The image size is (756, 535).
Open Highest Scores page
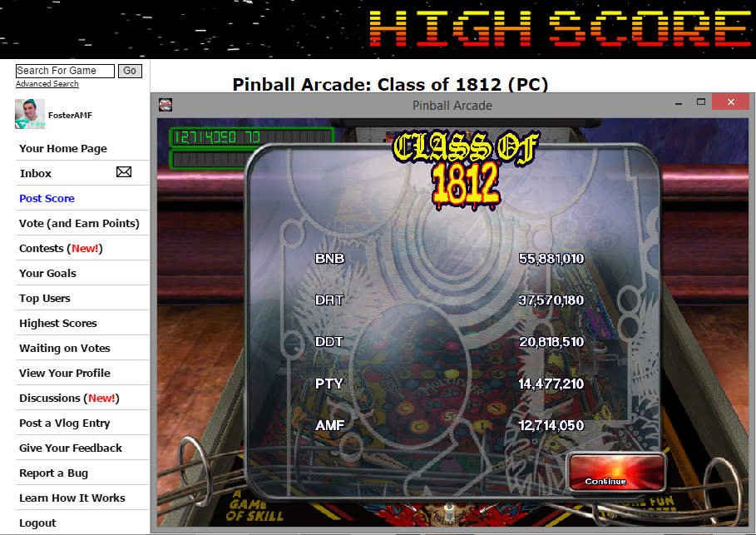[x=58, y=323]
